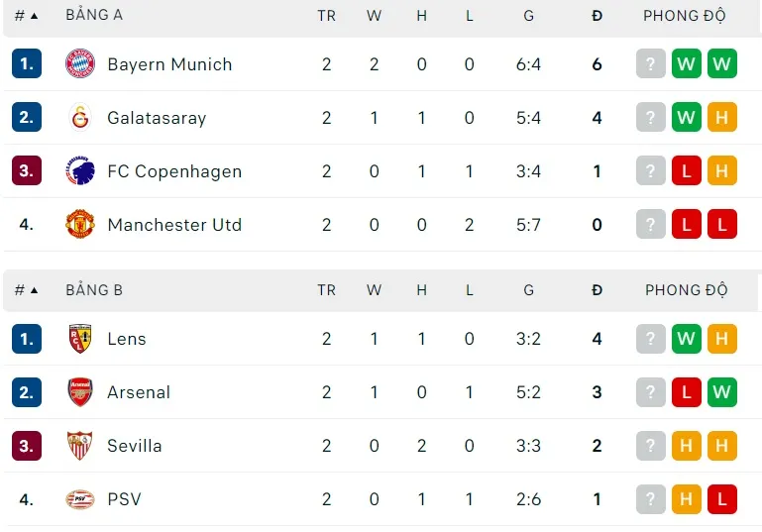Click the Lens club logo
Screen dimensions: 762x532
coord(79,339)
